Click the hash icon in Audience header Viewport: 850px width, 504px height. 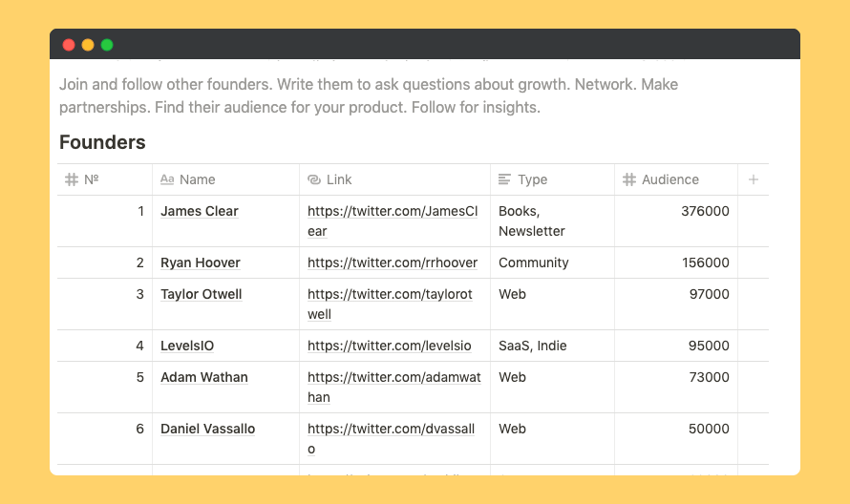coord(629,179)
